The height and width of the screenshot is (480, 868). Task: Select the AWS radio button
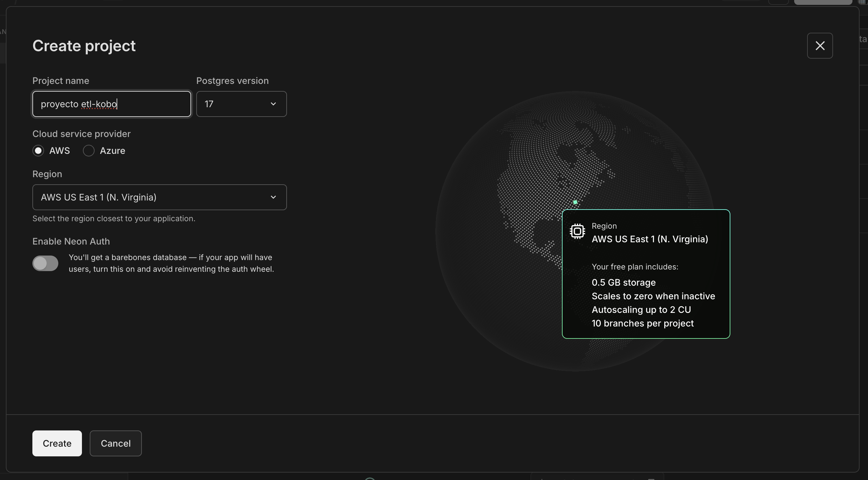click(39, 151)
